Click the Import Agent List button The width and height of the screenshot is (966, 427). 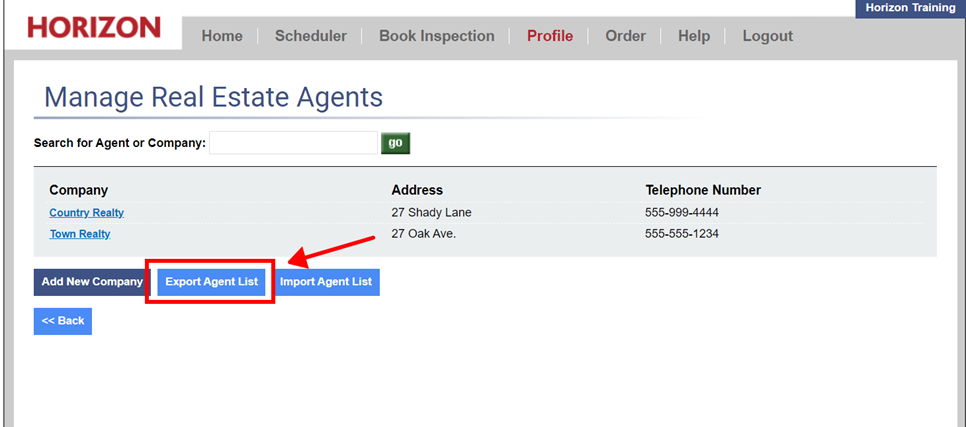click(326, 282)
